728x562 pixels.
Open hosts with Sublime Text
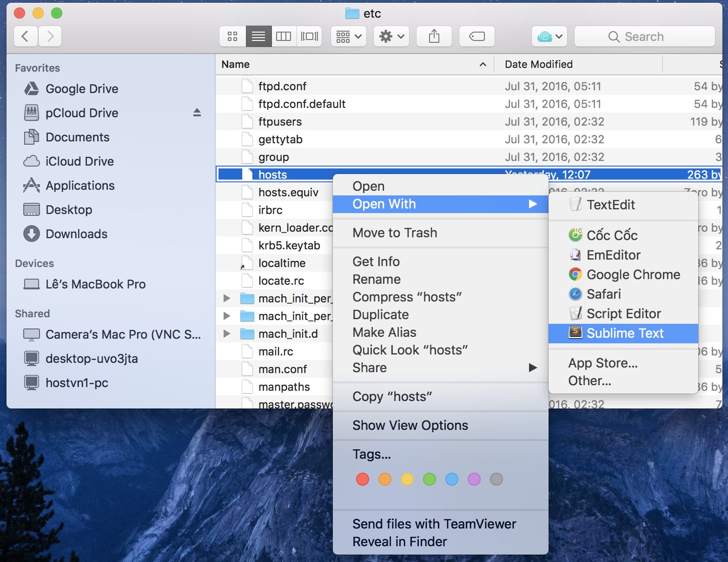tap(623, 333)
